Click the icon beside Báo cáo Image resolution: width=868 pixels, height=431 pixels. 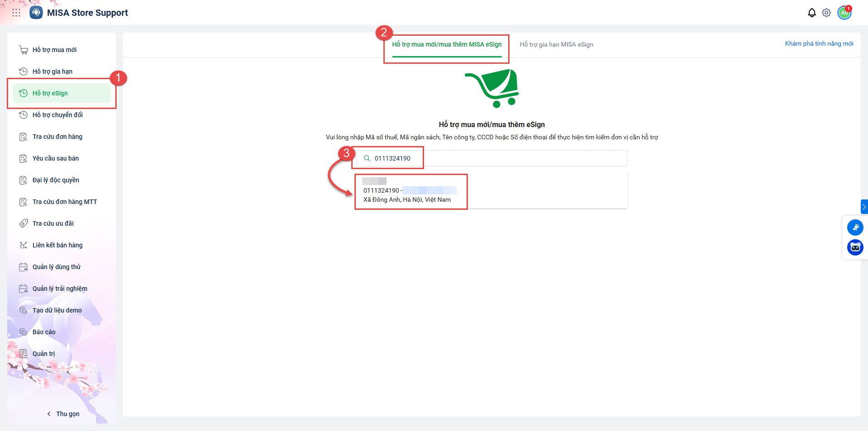point(24,332)
